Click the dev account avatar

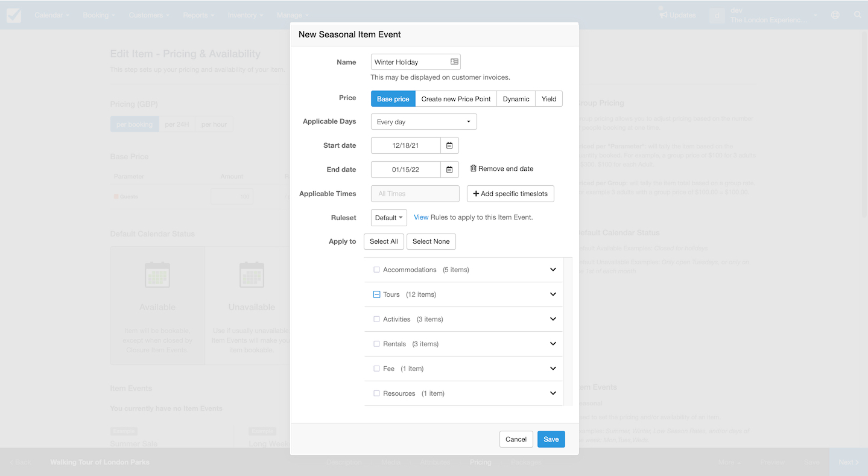click(x=717, y=15)
